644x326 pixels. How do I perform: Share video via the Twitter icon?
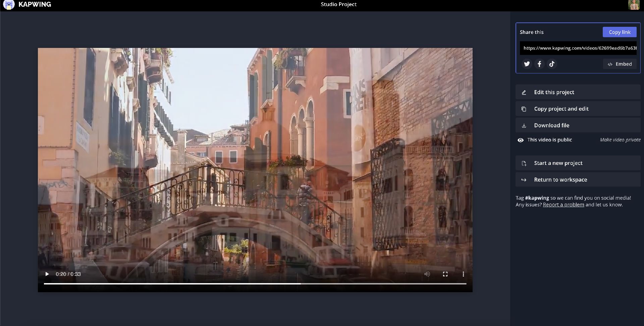tap(527, 64)
